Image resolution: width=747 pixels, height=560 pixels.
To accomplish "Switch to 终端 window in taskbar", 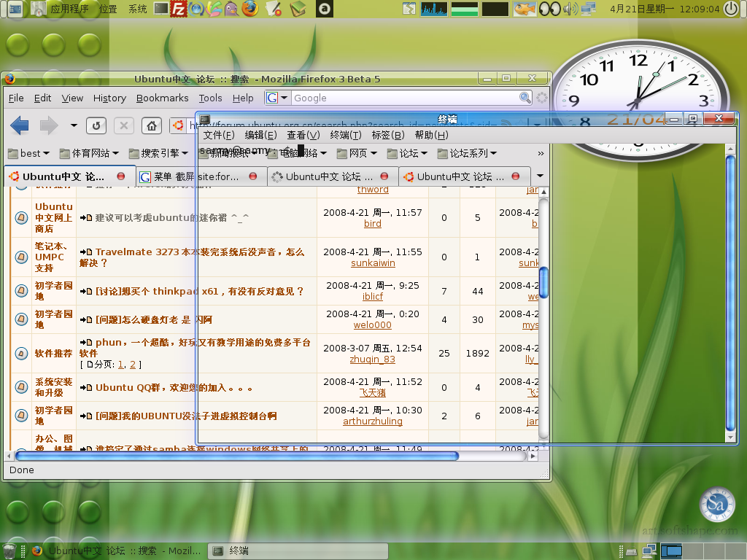I will coord(298,551).
